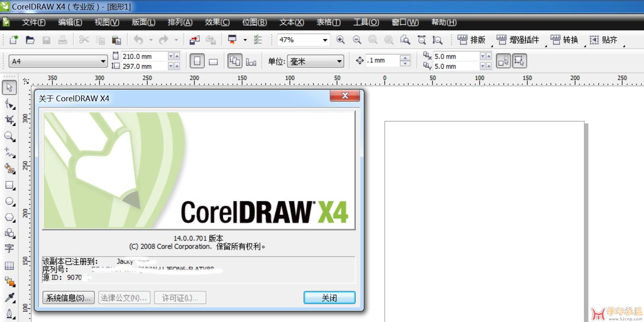The width and height of the screenshot is (644, 322).
Task: Click the page width 210.0 mm field
Action: click(144, 56)
